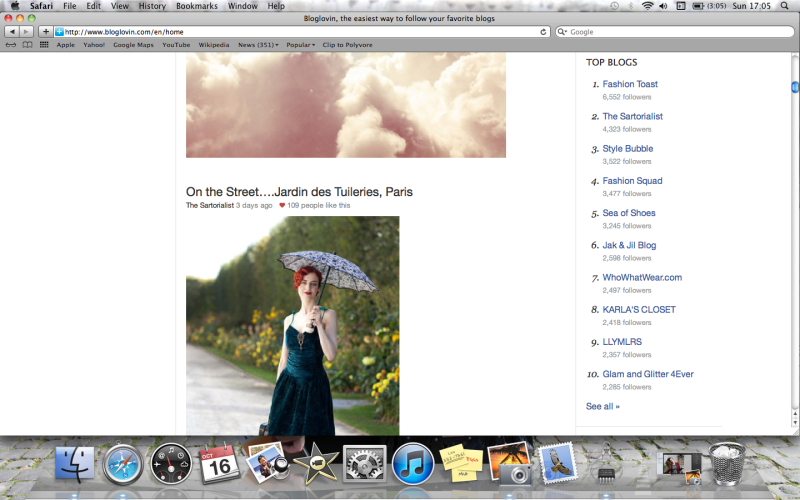Open Fashion Toast blog link
Image resolution: width=800 pixels, height=500 pixels.
[x=630, y=84]
